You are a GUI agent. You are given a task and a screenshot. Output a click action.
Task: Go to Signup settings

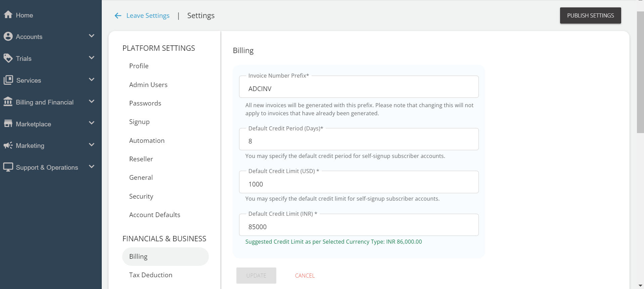(139, 122)
